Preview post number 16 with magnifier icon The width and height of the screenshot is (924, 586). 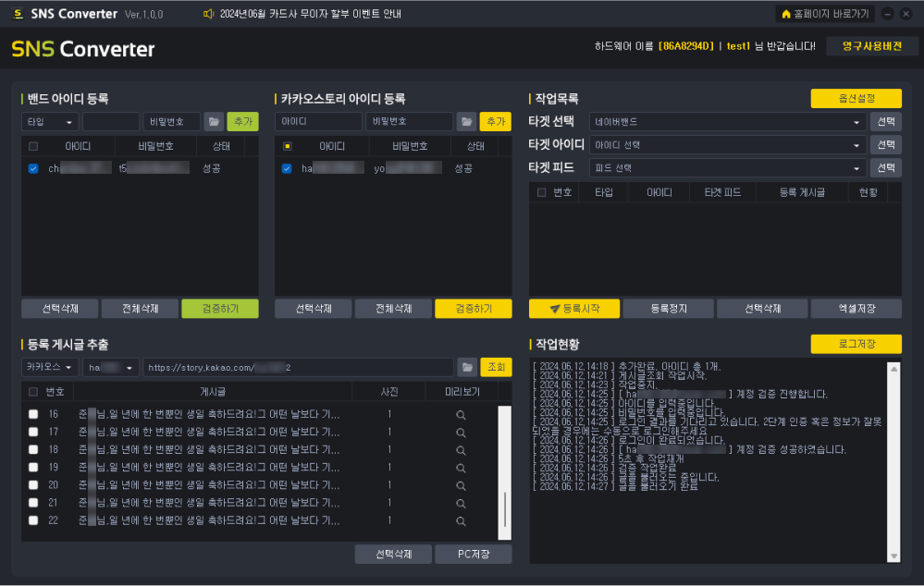(x=461, y=415)
